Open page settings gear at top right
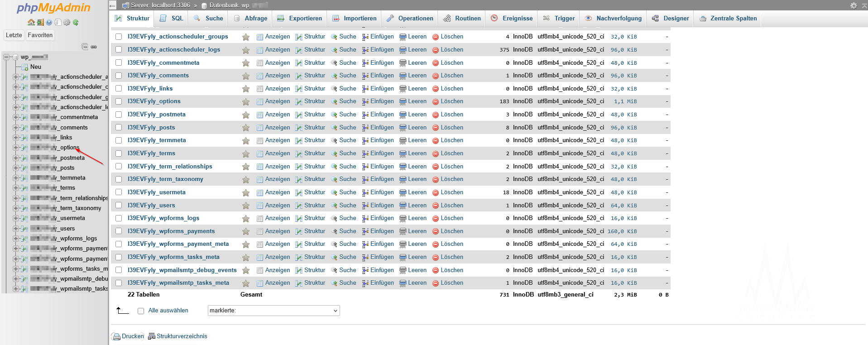The image size is (868, 345). coord(854,5)
